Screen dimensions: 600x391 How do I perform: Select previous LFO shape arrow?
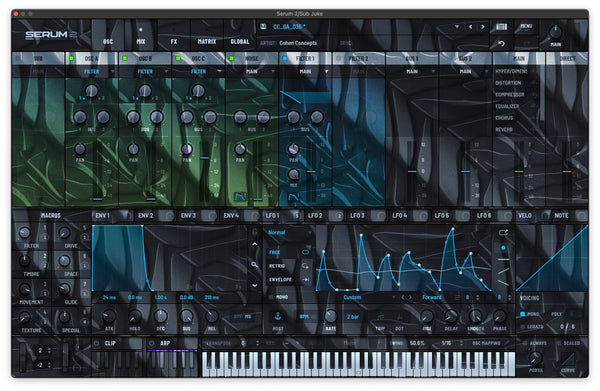click(x=403, y=297)
